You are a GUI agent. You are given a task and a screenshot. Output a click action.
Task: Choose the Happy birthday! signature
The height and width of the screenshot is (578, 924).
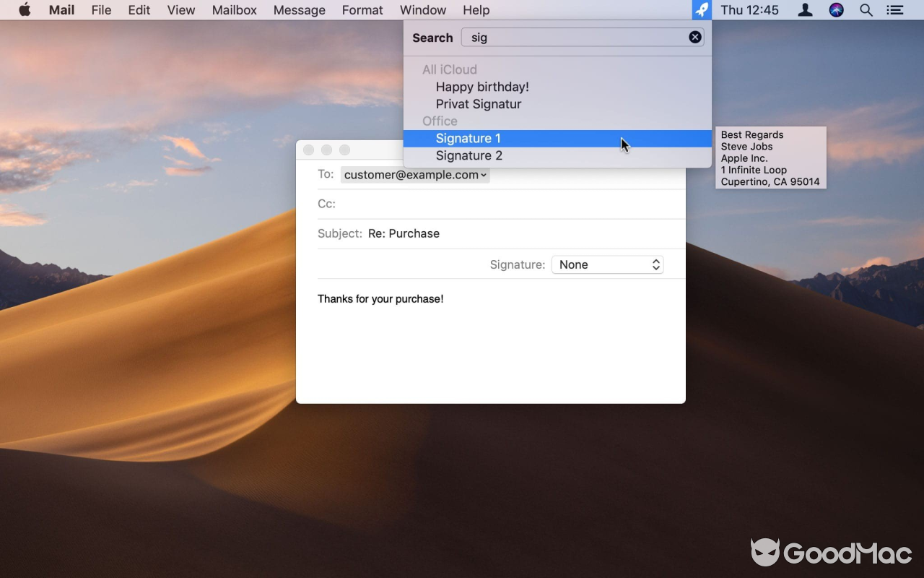[x=482, y=87]
